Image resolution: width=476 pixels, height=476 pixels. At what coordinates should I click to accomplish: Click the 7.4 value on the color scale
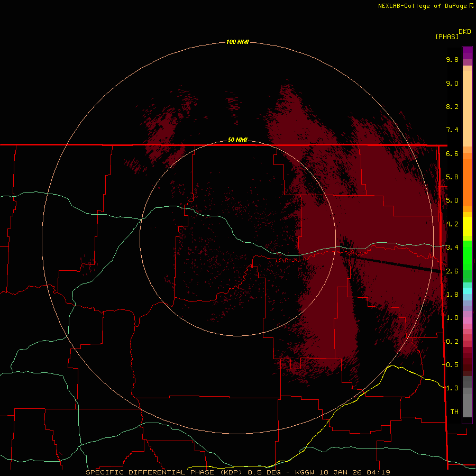(452, 130)
